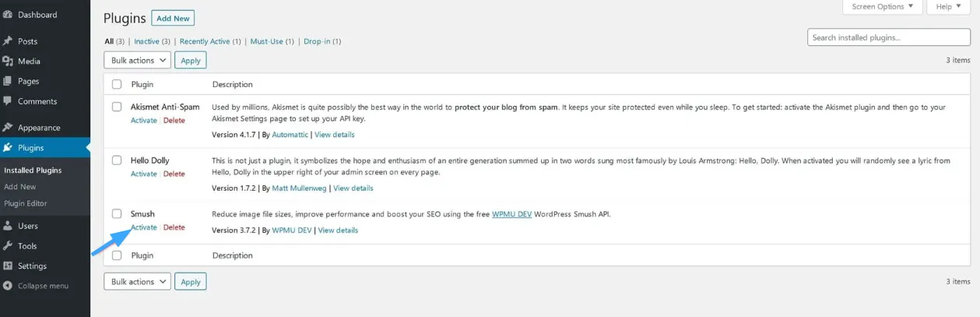Select the Hello Dolly plugin checkbox
Image resolution: width=980 pixels, height=317 pixels.
coord(117,160)
